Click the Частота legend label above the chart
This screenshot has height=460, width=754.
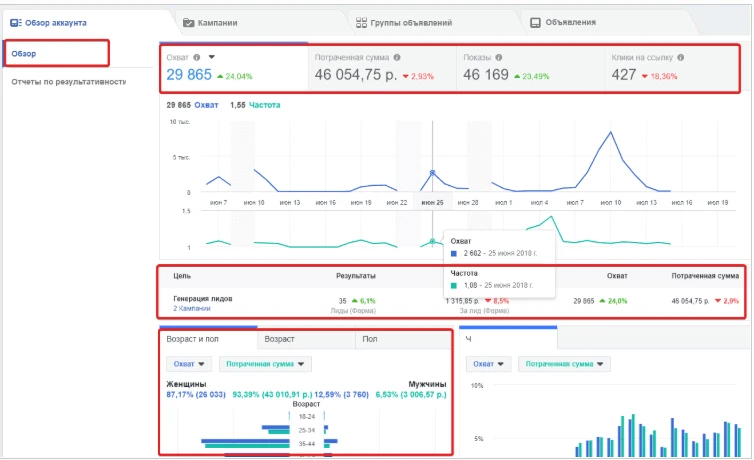(x=264, y=105)
